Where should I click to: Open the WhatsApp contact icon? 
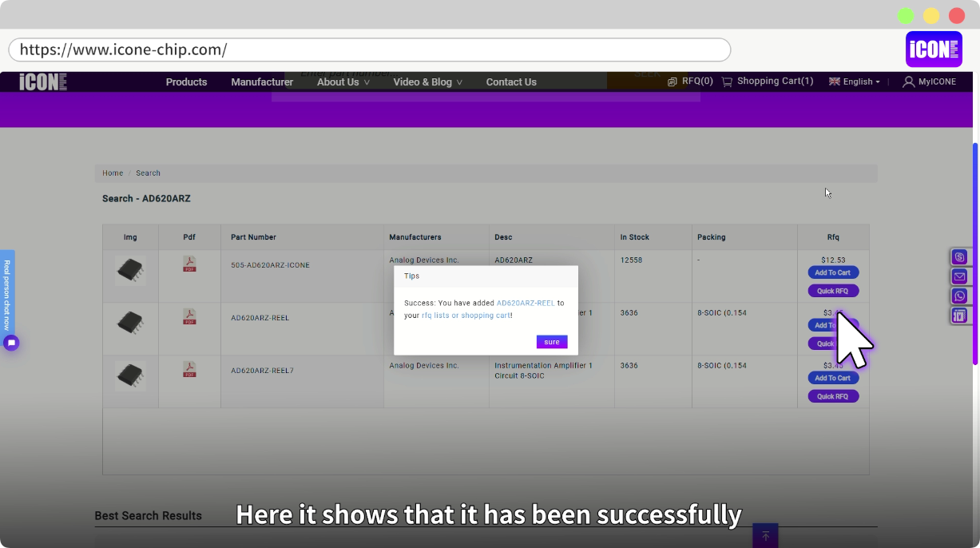(959, 296)
